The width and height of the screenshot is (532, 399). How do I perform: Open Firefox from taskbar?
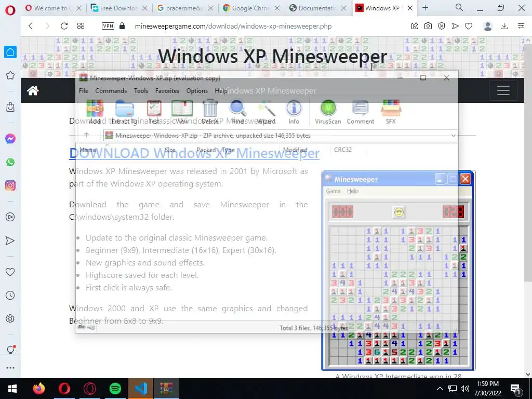point(38,389)
